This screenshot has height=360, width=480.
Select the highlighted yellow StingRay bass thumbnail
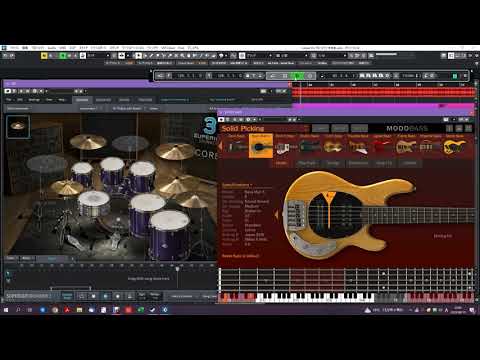coord(261,146)
